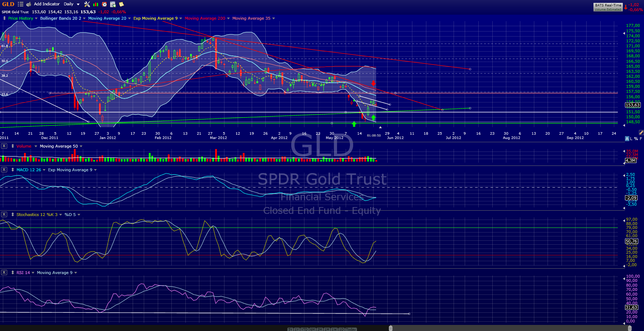
Task: Toggle the percent scale option
Action: [x=636, y=139]
